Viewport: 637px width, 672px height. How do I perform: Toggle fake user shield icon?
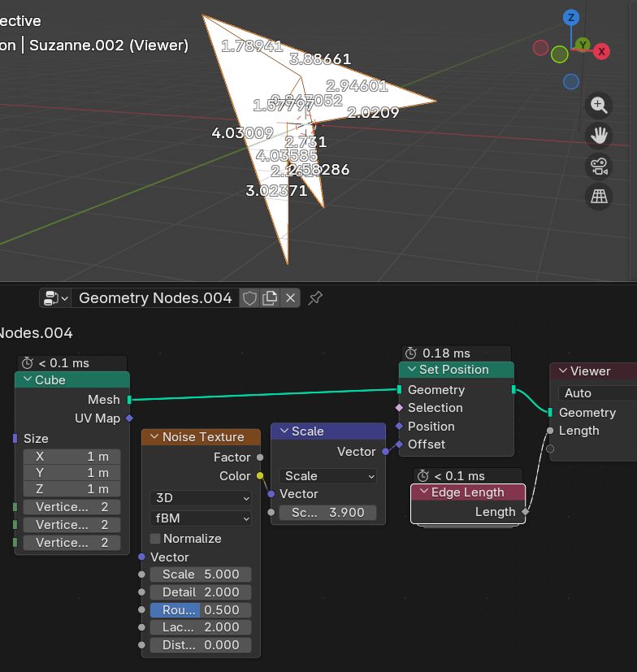click(249, 298)
